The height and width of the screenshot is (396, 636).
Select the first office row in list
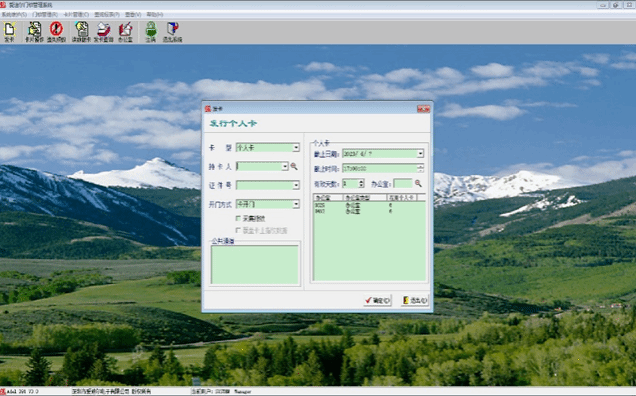[369, 206]
